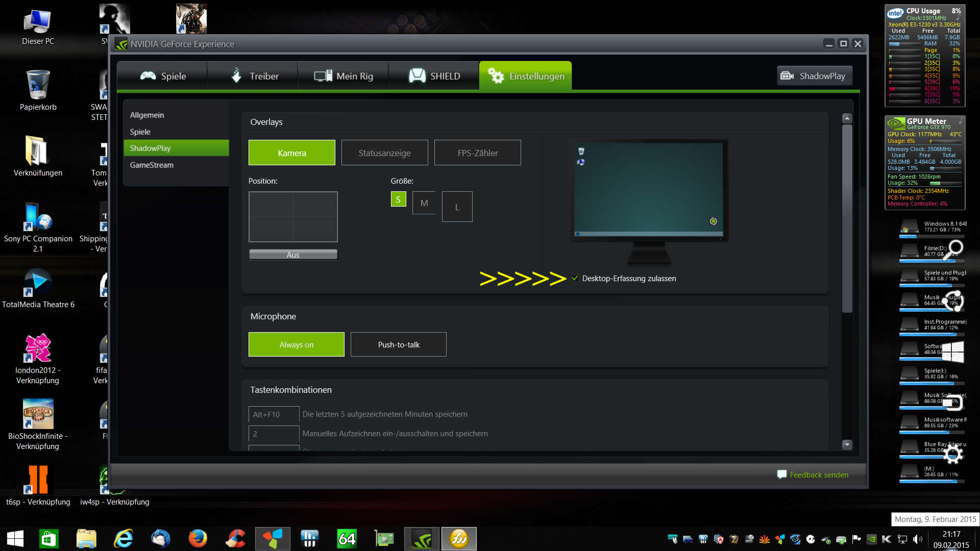Open the Search charm magnifier icon
Image resolution: width=980 pixels, height=551 pixels.
click(953, 249)
